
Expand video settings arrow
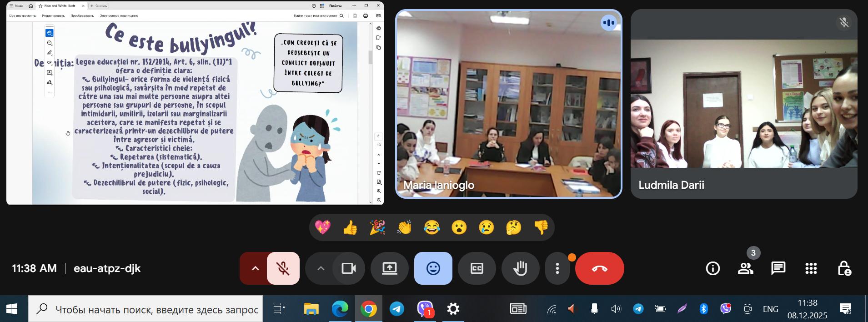click(321, 268)
